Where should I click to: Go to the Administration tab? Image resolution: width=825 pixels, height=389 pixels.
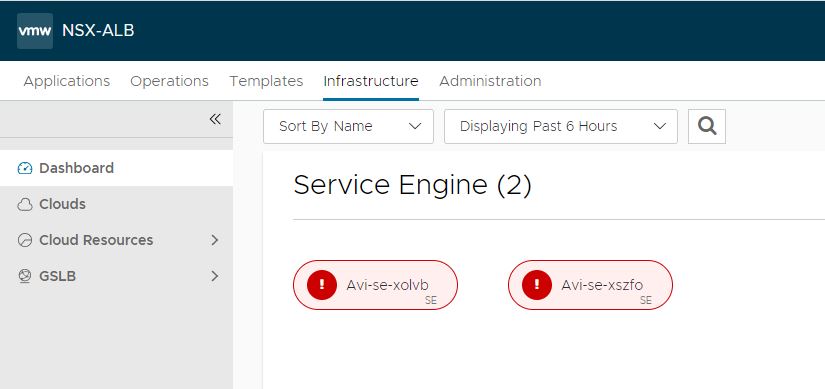click(x=490, y=81)
